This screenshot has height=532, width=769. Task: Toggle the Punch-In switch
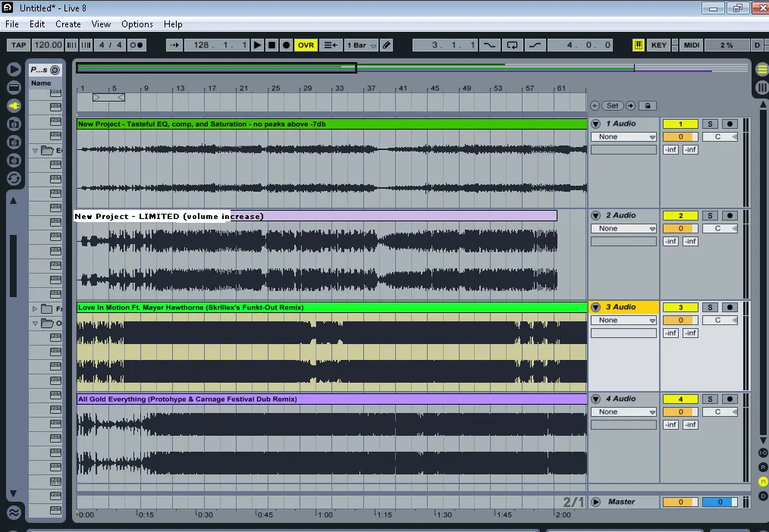coord(489,45)
